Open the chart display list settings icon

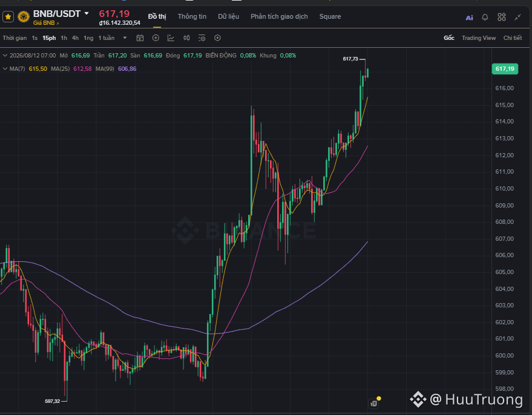[x=202, y=38]
